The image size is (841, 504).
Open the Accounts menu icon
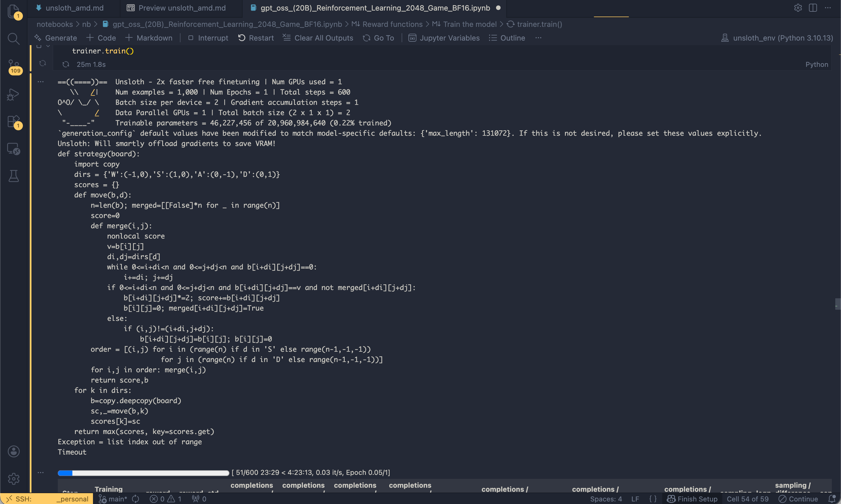[13, 451]
